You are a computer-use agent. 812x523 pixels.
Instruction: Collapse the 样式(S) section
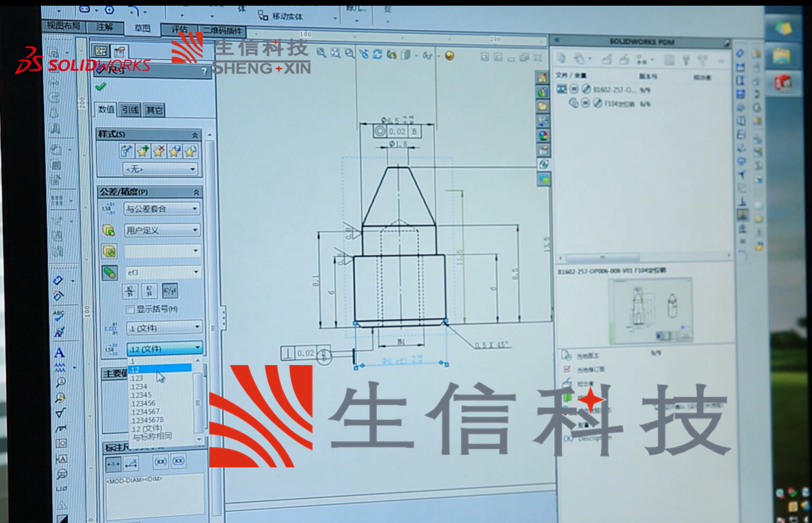[195, 135]
